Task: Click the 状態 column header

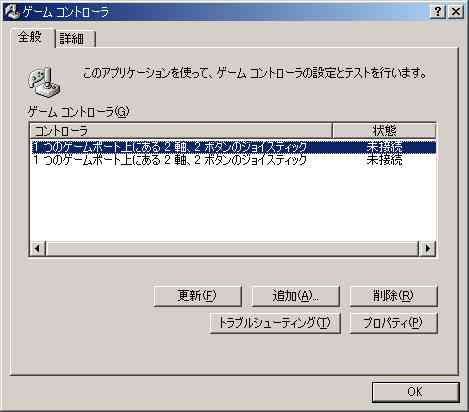Action: tap(384, 130)
